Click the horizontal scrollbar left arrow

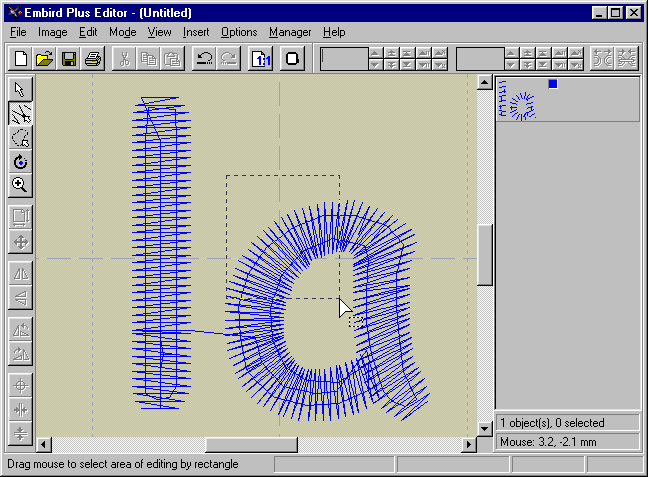click(43, 445)
